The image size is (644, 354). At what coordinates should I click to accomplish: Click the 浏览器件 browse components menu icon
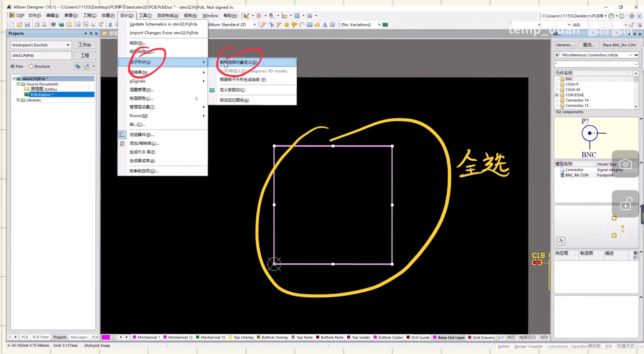click(x=122, y=135)
